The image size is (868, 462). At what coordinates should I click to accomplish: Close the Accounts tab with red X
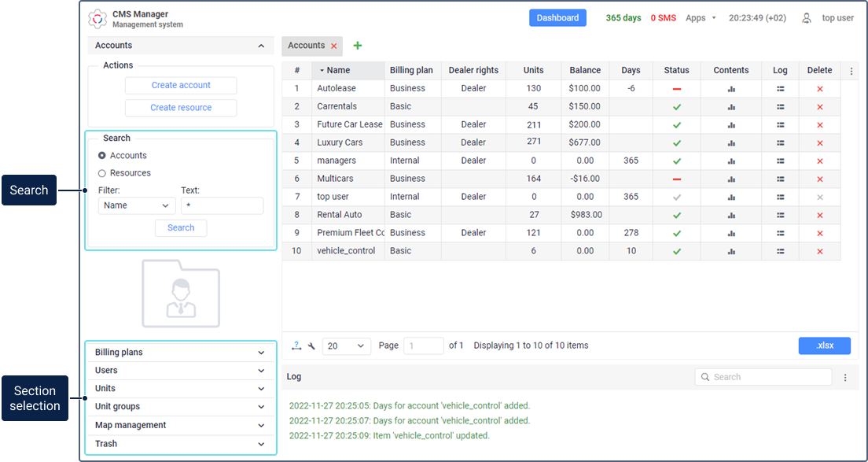pyautogui.click(x=334, y=46)
